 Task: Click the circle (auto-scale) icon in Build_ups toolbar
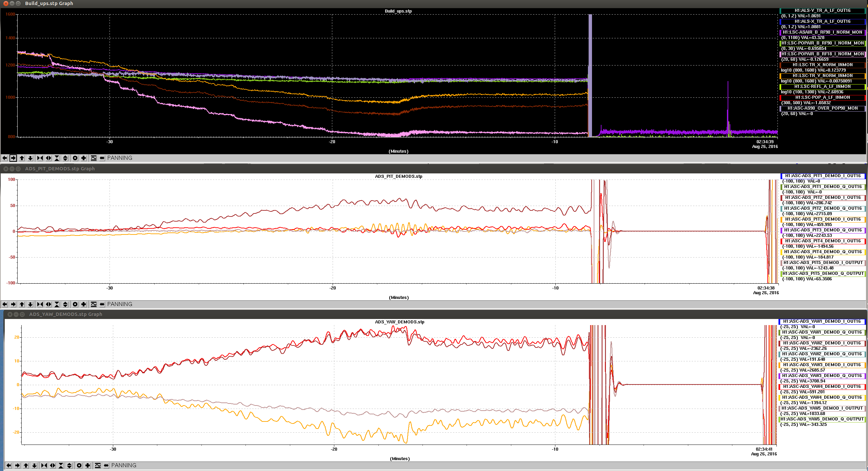click(75, 158)
